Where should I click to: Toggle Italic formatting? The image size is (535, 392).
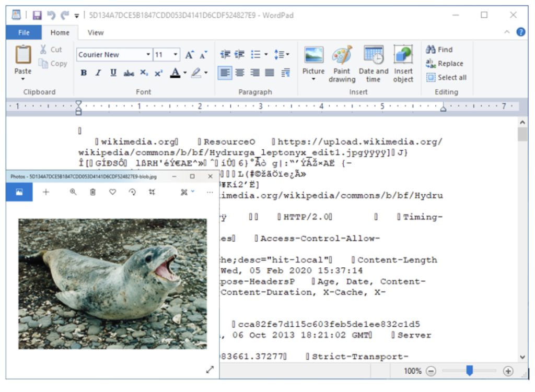click(98, 73)
